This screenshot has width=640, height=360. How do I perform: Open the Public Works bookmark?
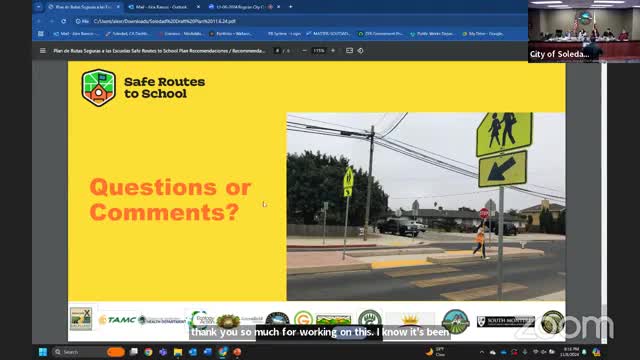point(432,34)
